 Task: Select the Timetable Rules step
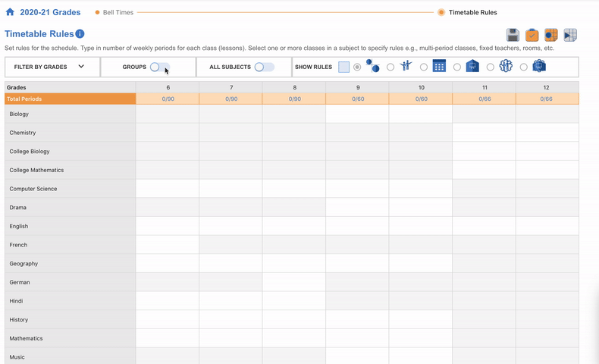[x=472, y=12]
